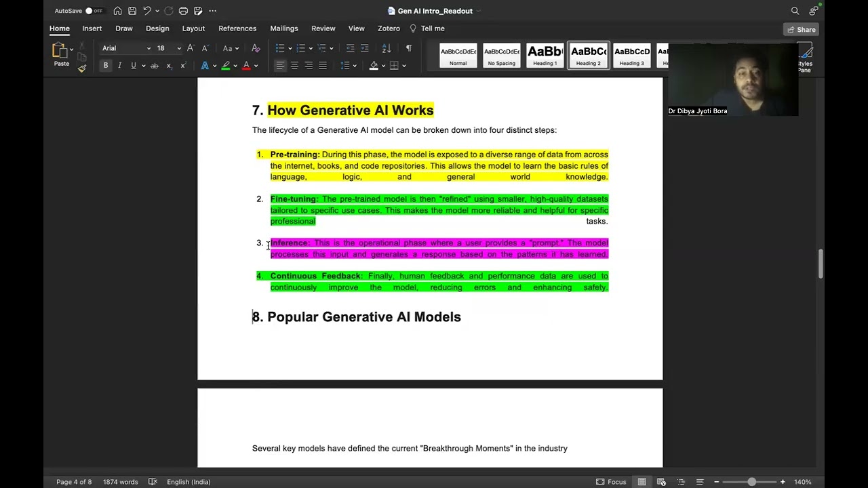Switch to Draft view in status bar
Viewport: 868px width, 488px height.
[700, 482]
